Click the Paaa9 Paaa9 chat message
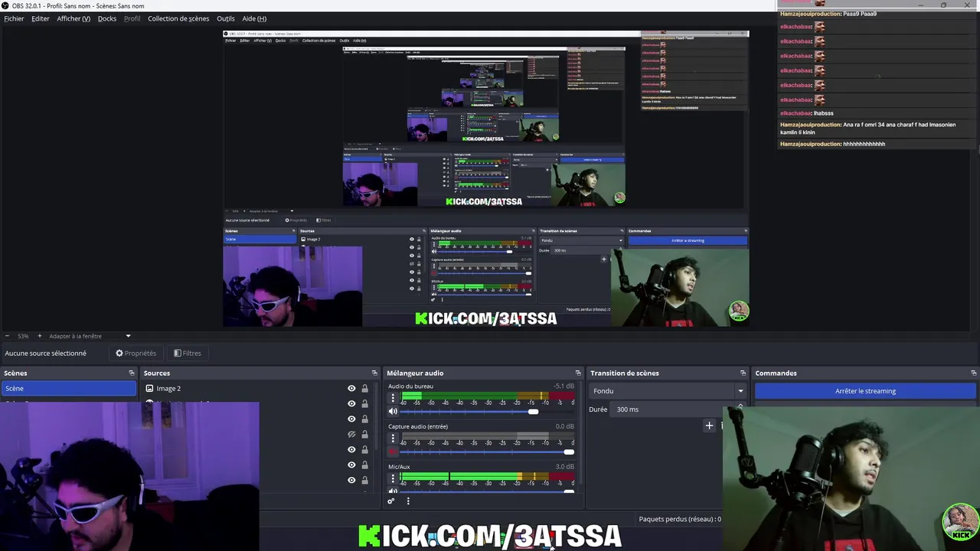This screenshot has width=980, height=551. point(828,14)
